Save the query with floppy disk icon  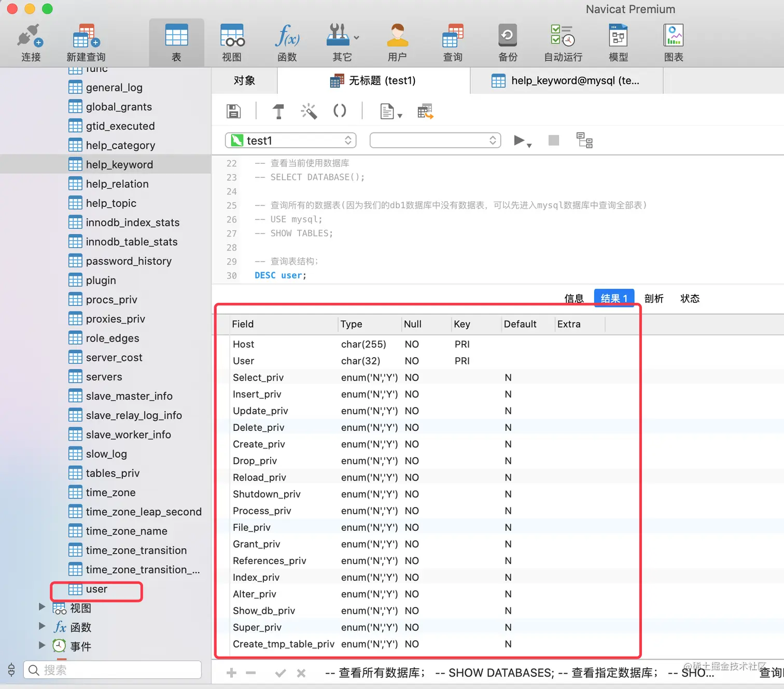(x=233, y=111)
